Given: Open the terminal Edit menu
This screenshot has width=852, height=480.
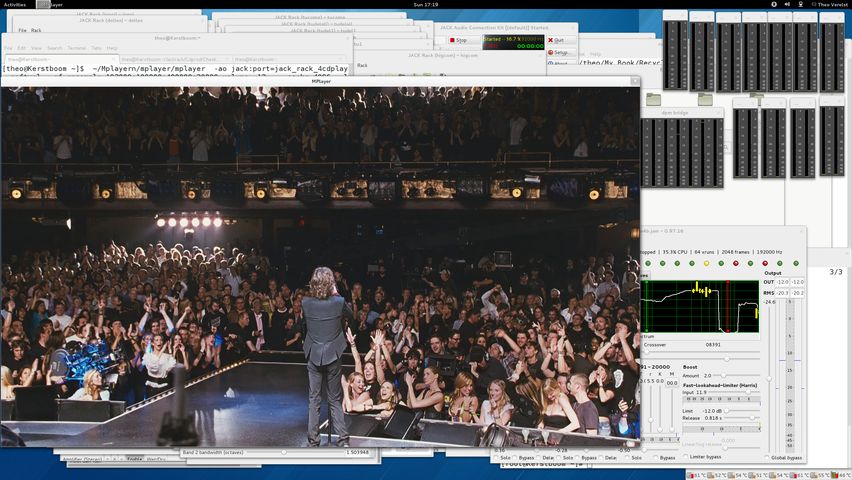Looking at the screenshot, I should coord(21,48).
